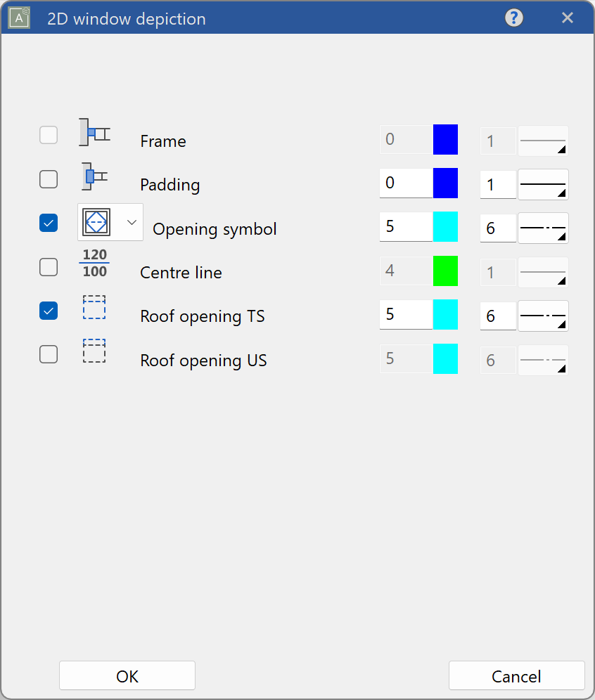This screenshot has height=700, width=595.
Task: Click the Allplan app icon in title bar
Action: (x=19, y=18)
